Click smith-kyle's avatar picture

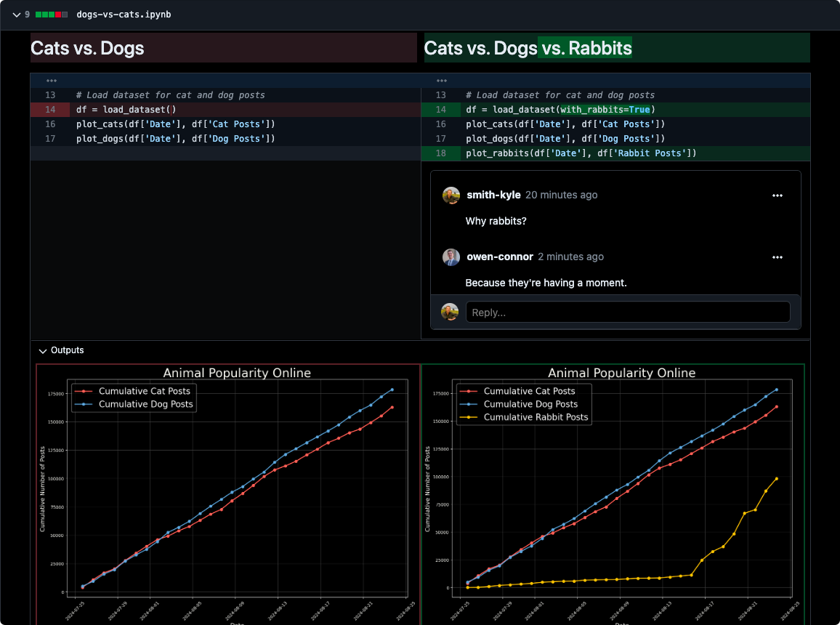point(451,195)
